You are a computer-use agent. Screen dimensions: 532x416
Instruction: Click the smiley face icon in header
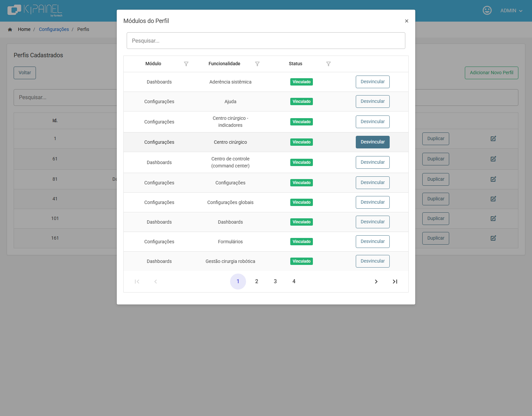[487, 10]
